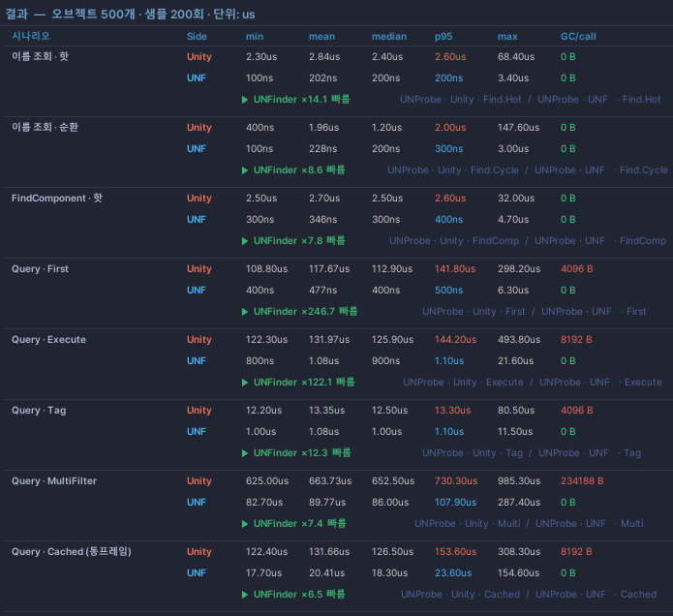The image size is (673, 616).
Task: Click the UNProbe · Unity · Tag marker names
Action: 473,453
